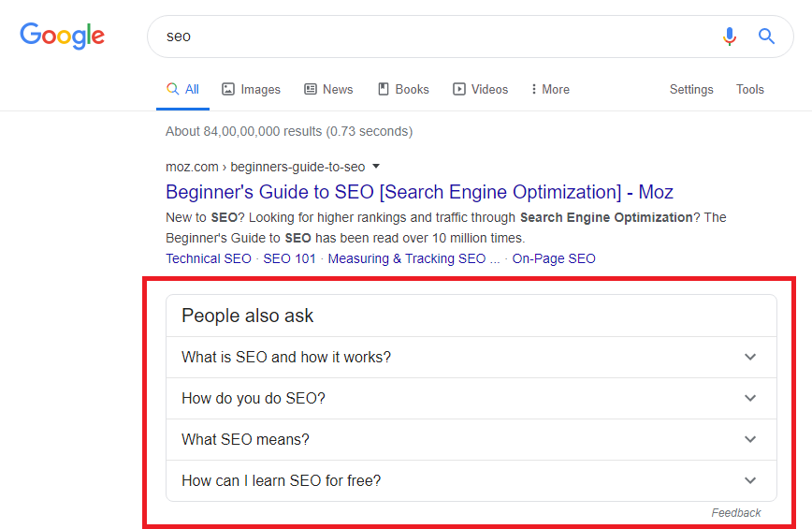Click the People also ask heading
This screenshot has width=812, height=529.
point(248,316)
